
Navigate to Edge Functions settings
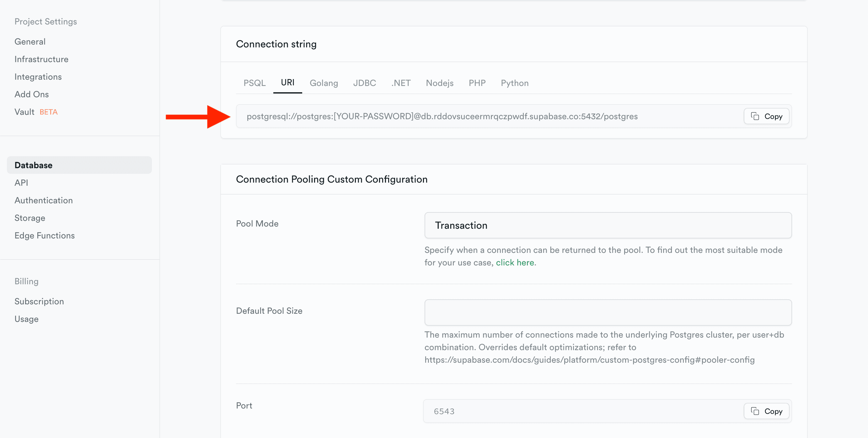(x=45, y=235)
